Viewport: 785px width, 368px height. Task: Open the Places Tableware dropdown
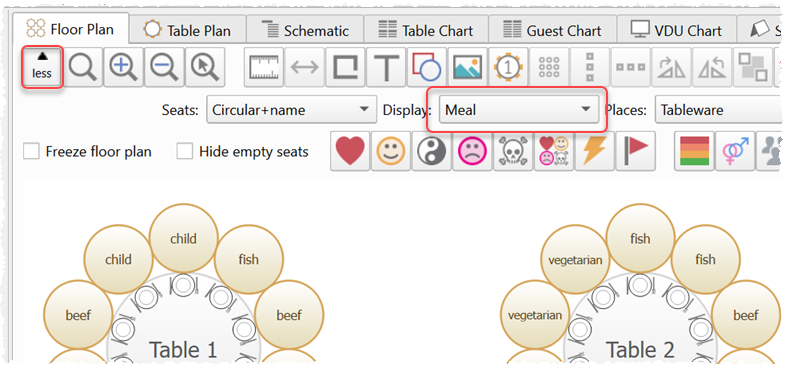719,110
